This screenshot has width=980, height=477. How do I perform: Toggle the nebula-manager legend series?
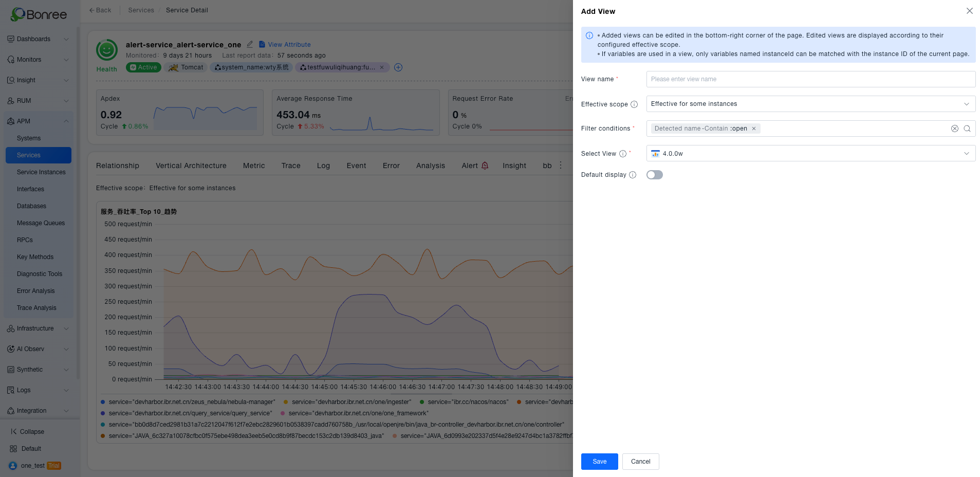(x=188, y=402)
